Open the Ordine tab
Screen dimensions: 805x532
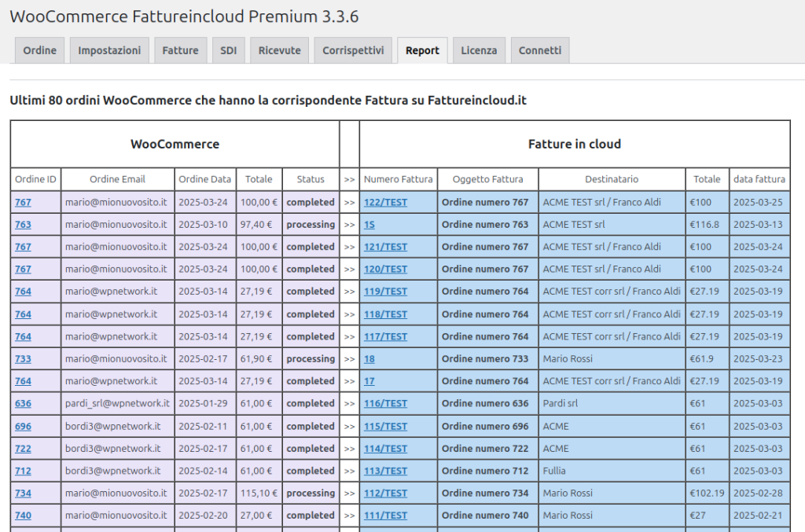[39, 50]
